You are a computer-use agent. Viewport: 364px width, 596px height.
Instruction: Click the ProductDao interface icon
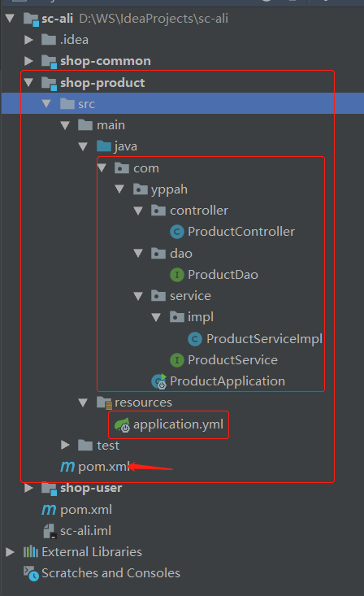177,275
